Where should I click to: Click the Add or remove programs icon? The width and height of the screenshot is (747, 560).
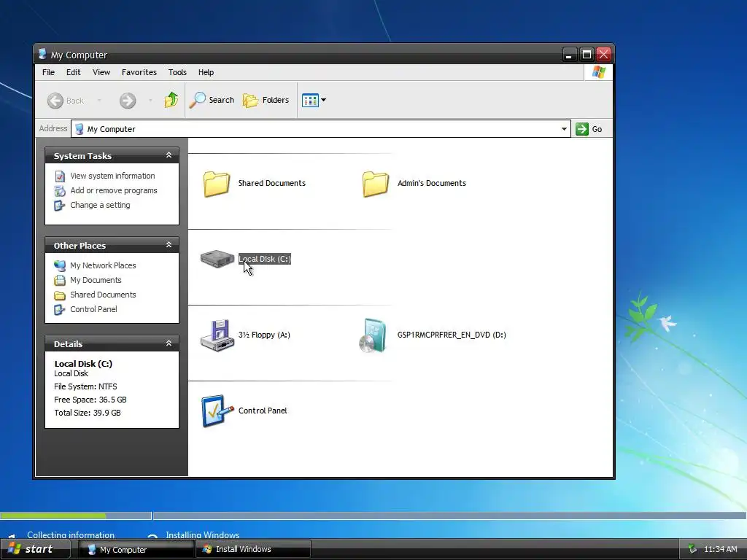pos(60,191)
